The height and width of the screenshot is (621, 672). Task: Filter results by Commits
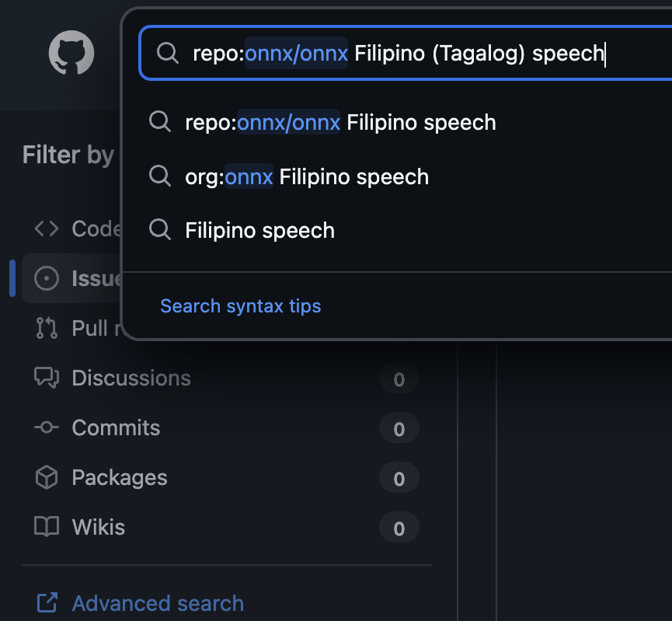[116, 427]
